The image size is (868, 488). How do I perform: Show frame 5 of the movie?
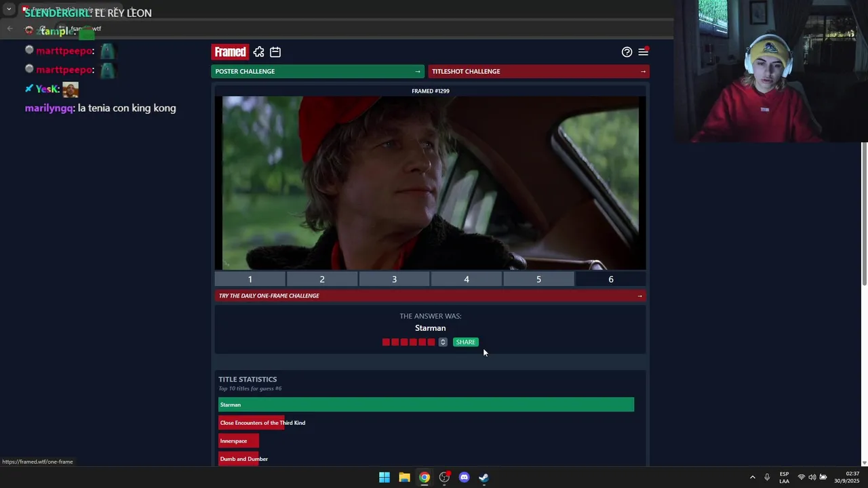(538, 279)
